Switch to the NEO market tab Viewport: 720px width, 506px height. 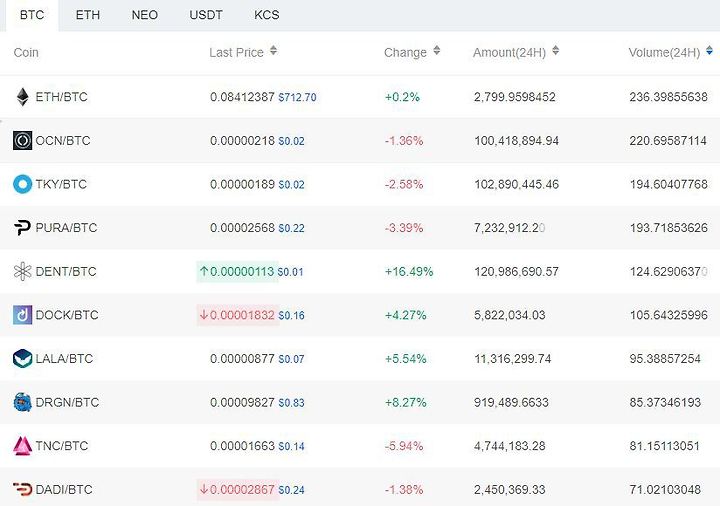[x=145, y=15]
